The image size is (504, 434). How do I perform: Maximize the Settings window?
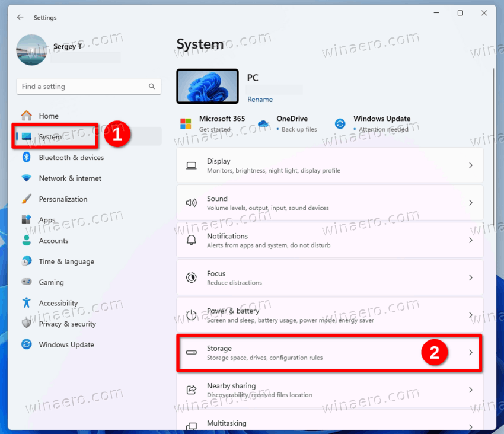click(x=460, y=13)
